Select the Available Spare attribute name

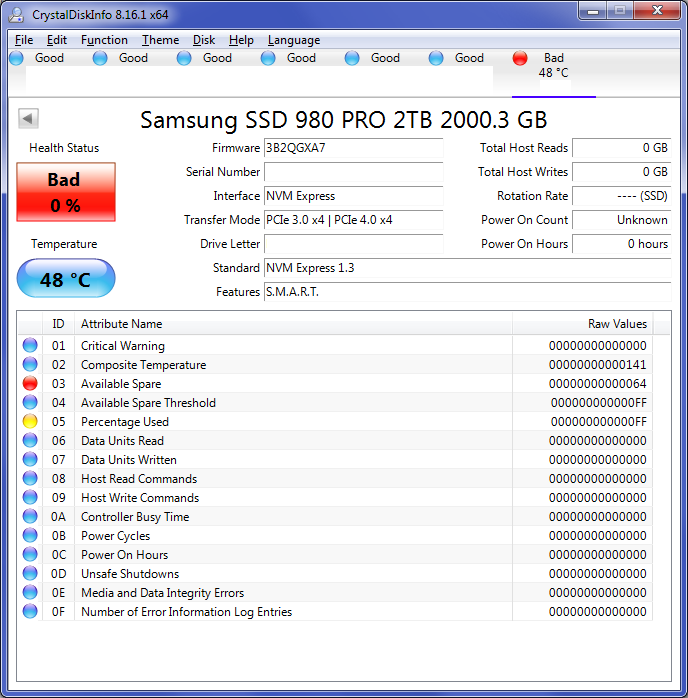121,384
